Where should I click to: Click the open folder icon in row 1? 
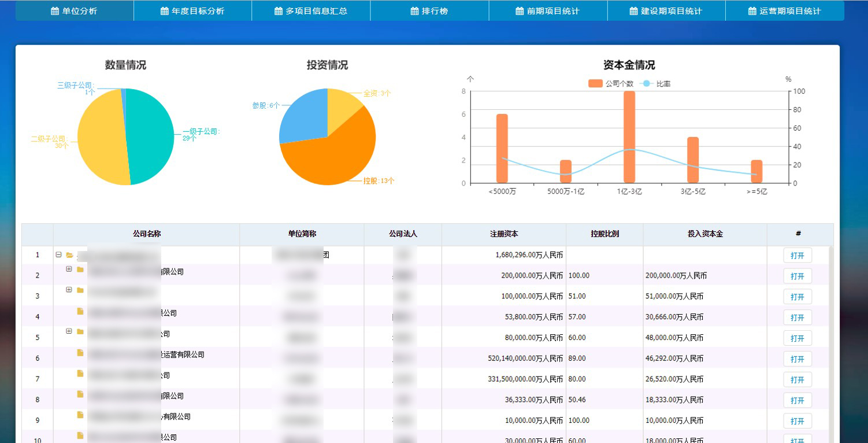(69, 255)
